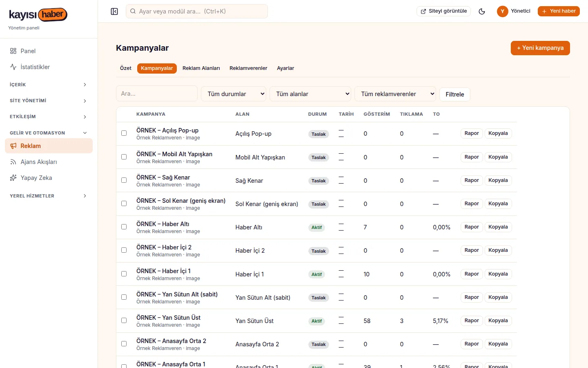The height and width of the screenshot is (368, 588).
Task: Click the + Yeni haber button
Action: tap(559, 11)
